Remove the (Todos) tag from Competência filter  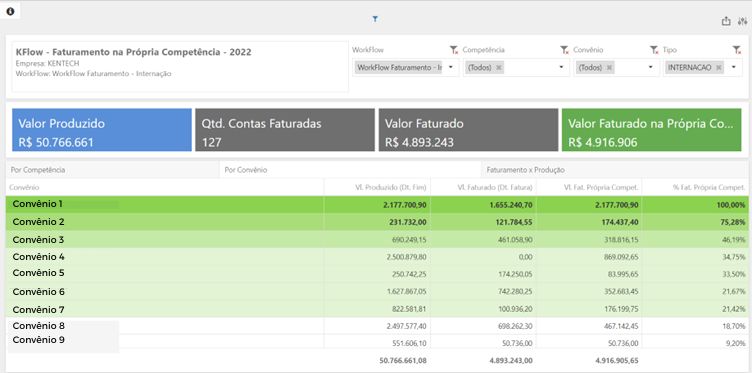tap(499, 68)
